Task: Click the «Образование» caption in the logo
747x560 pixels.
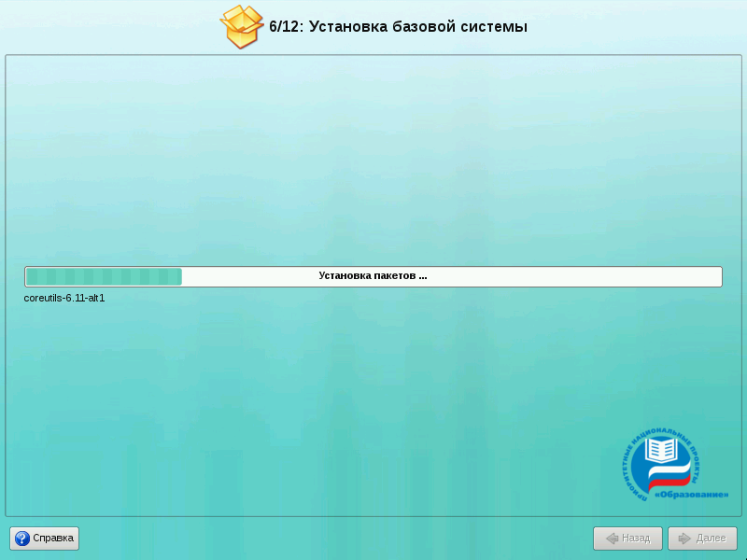Action: point(691,493)
